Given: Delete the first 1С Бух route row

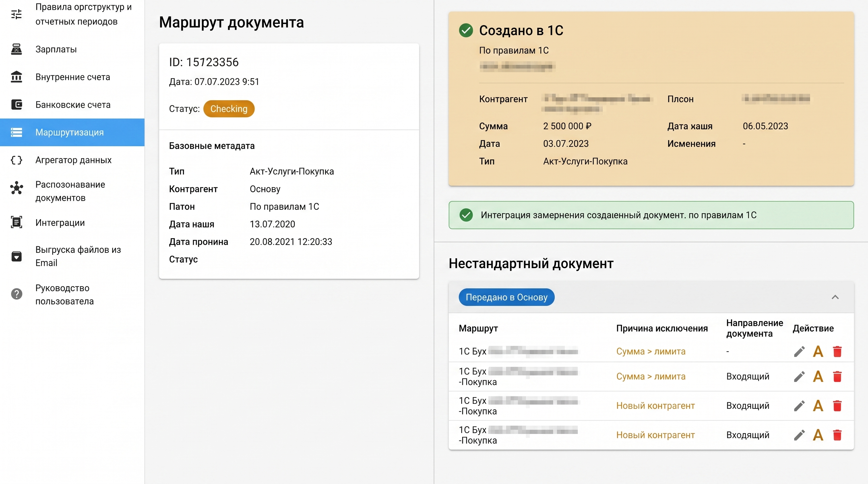Looking at the screenshot, I should point(837,351).
